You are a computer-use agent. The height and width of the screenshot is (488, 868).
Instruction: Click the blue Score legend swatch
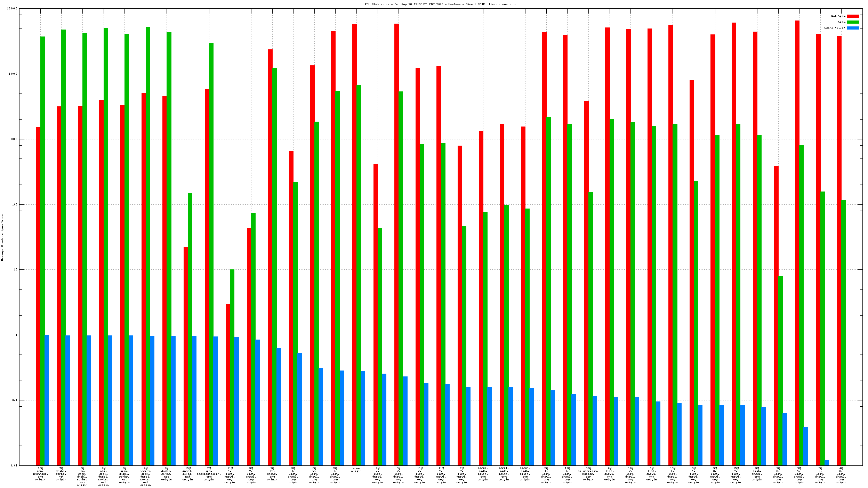pyautogui.click(x=853, y=28)
